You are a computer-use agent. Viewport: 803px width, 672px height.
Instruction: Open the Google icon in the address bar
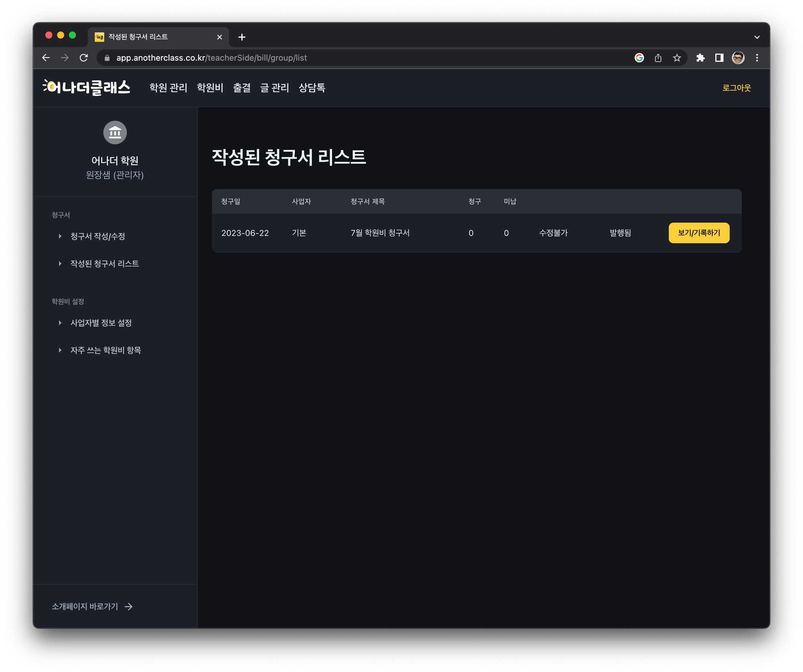click(639, 58)
